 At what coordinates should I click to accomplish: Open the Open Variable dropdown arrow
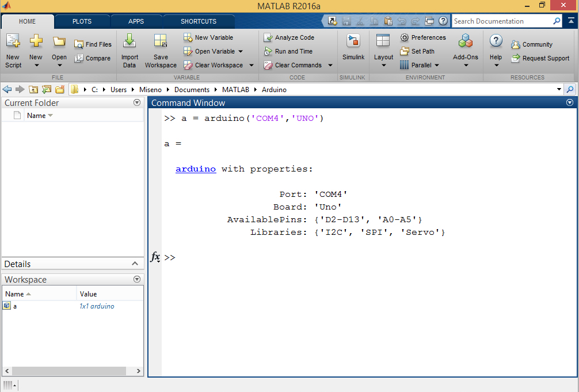point(241,51)
